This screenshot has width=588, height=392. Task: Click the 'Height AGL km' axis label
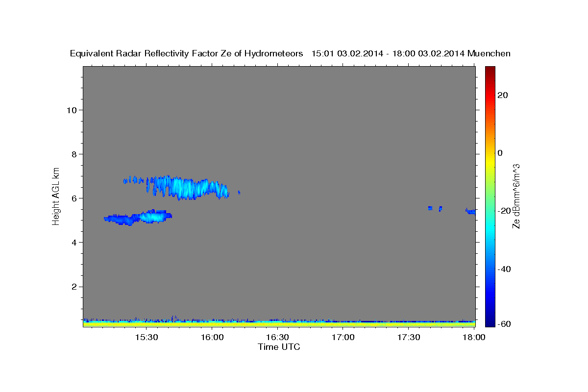pos(56,196)
